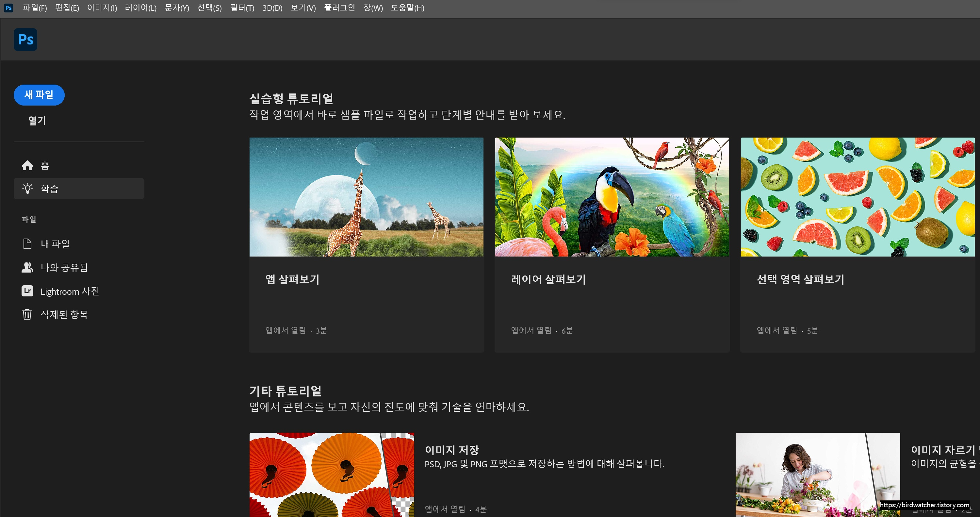Click the 삭제된 항목 trash icon
The image size is (980, 517).
27,314
